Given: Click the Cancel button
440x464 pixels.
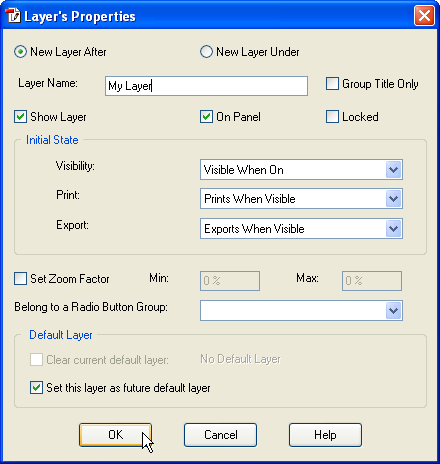Looking at the screenshot, I should pos(220,435).
